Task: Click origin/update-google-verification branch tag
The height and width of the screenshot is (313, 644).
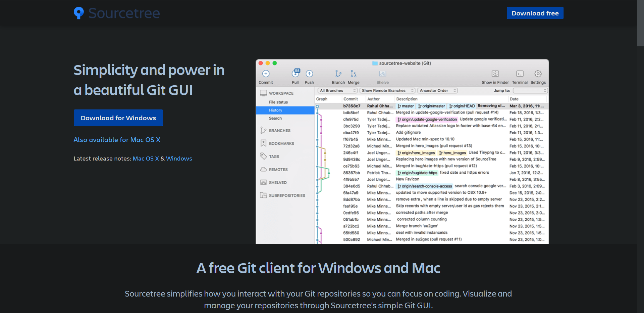Action: pos(427,119)
